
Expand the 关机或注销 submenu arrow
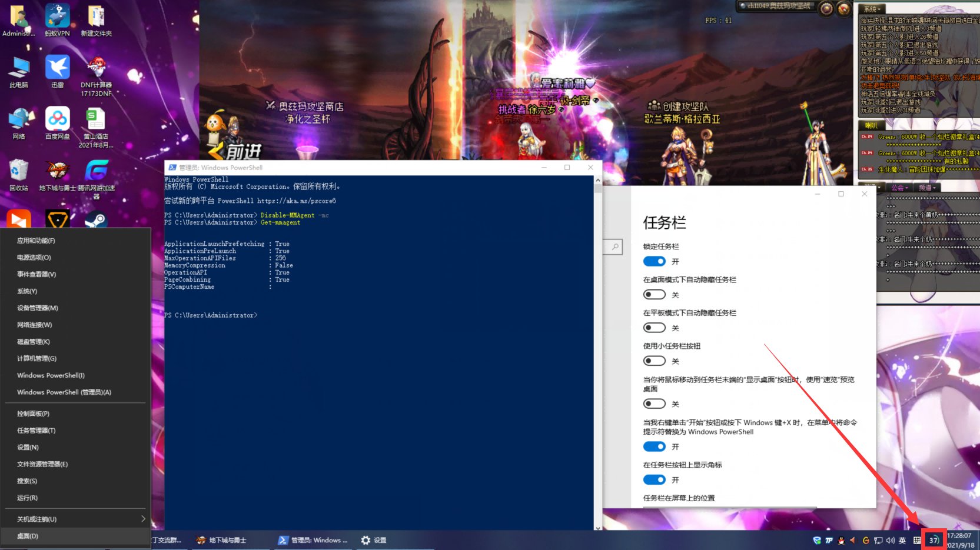point(142,519)
